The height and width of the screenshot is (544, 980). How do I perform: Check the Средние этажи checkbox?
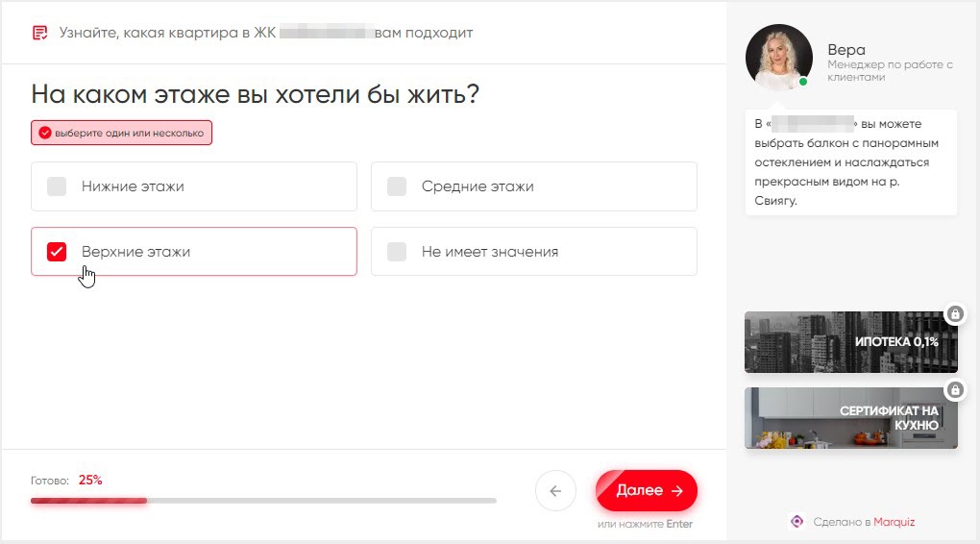click(397, 186)
